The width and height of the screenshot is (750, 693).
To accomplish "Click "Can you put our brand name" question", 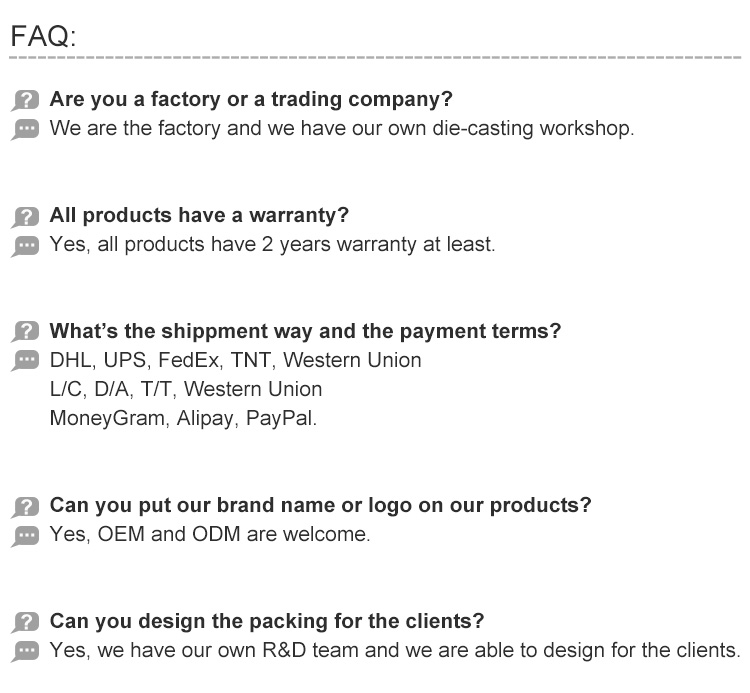I will click(x=320, y=505).
